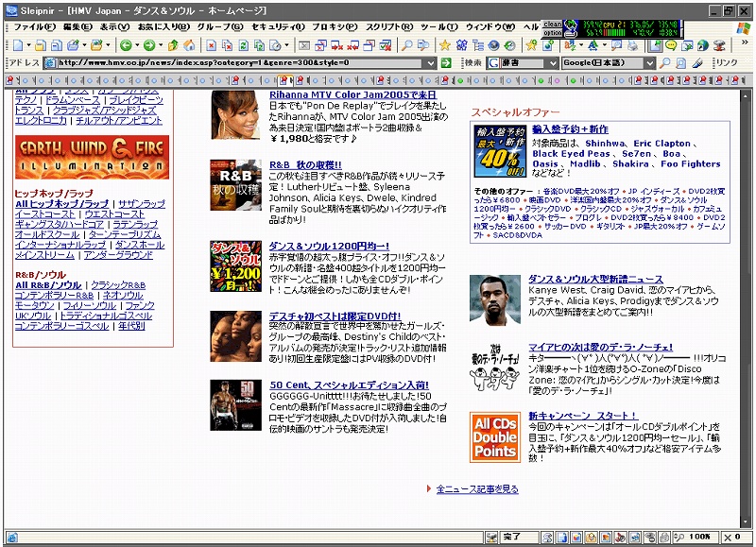The width and height of the screenshot is (756, 547).
Task: Click the network status icon left of 完了
Action: pos(491,537)
